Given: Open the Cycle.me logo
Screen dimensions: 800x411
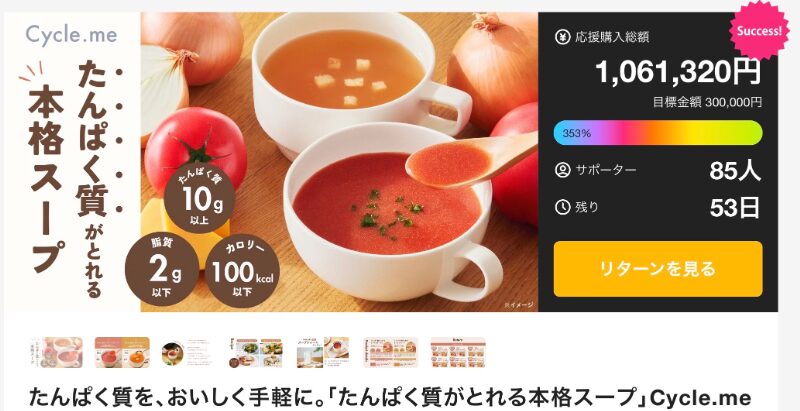Looking at the screenshot, I should [x=71, y=36].
